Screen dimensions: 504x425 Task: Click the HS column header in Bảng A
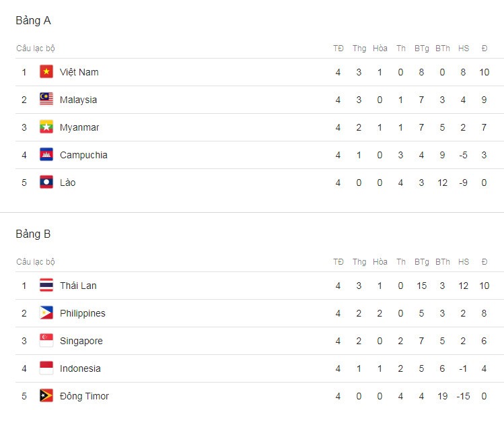[463, 48]
